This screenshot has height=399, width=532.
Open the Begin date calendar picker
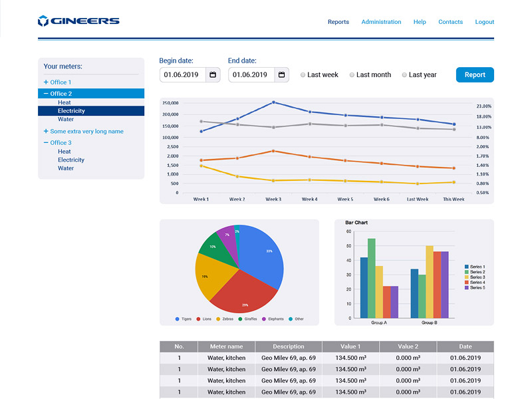pos(213,74)
